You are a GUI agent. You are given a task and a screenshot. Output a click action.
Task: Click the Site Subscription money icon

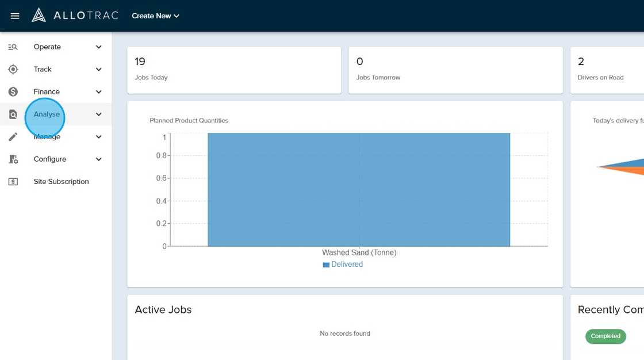pyautogui.click(x=13, y=182)
